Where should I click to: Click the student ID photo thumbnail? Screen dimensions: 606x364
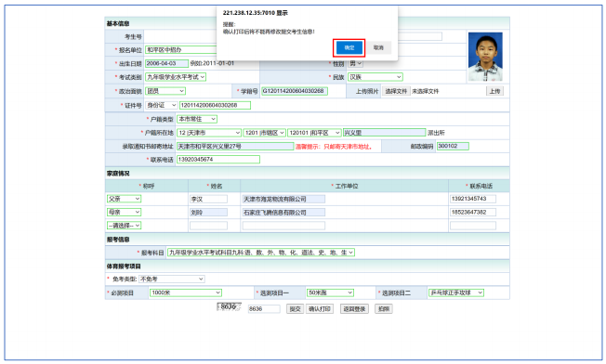click(485, 57)
